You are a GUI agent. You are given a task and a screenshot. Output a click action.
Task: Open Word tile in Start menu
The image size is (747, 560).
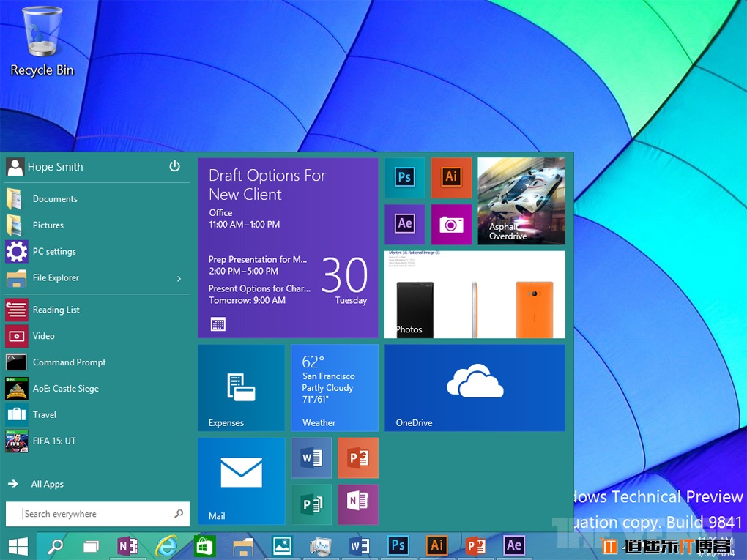(311, 458)
